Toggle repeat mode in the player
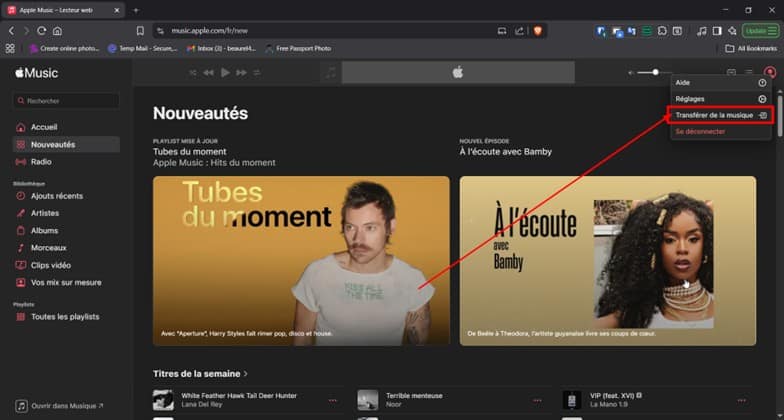The image size is (784, 420). click(x=256, y=73)
